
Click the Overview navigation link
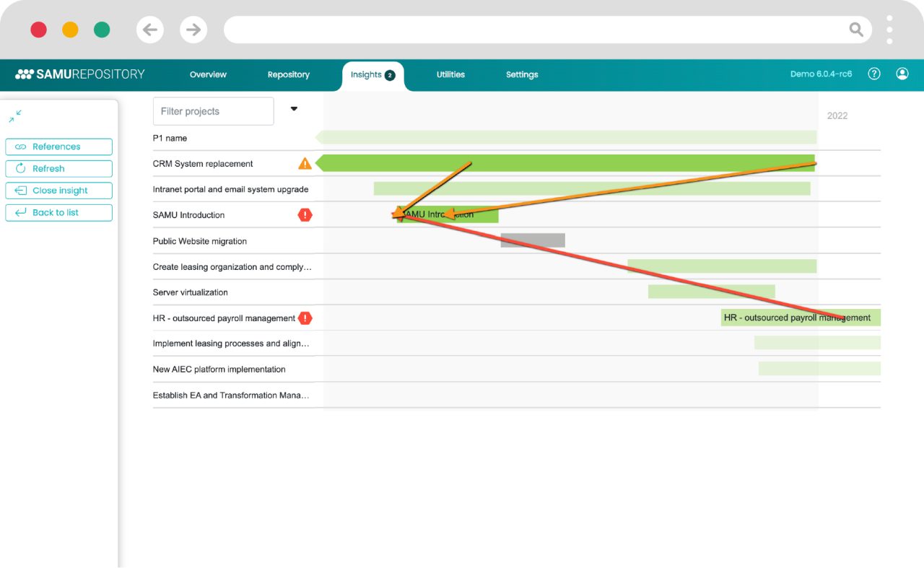point(208,74)
